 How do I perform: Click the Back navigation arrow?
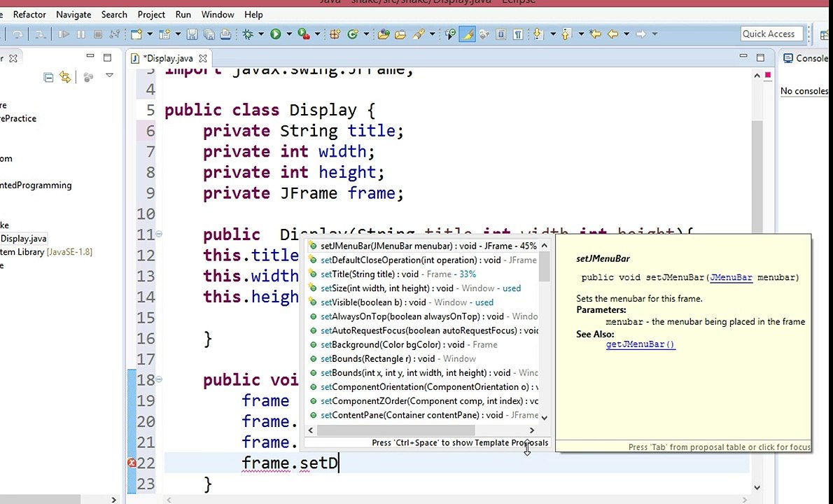[x=613, y=34]
